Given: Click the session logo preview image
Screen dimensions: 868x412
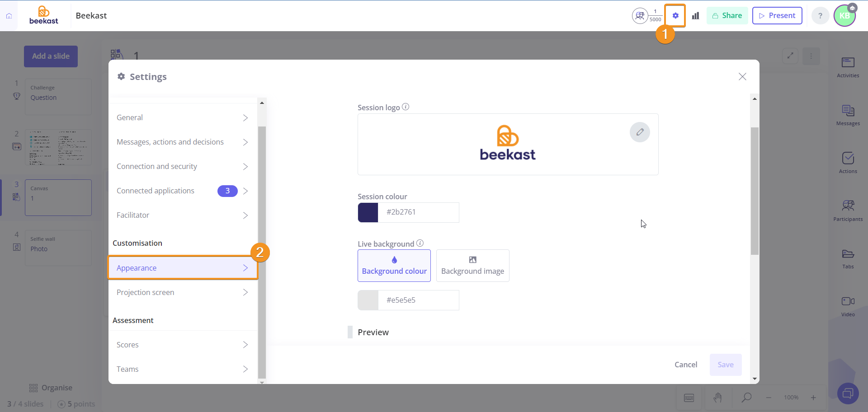Looking at the screenshot, I should pyautogui.click(x=508, y=143).
